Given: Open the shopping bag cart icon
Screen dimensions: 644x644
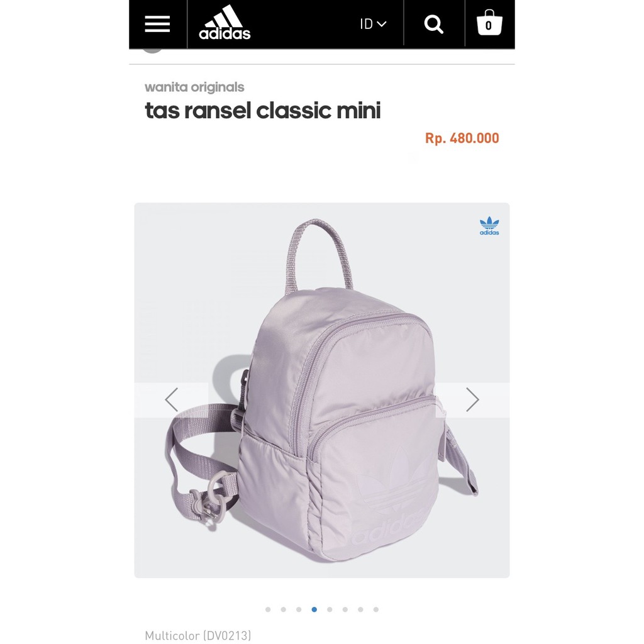Looking at the screenshot, I should pyautogui.click(x=489, y=23).
